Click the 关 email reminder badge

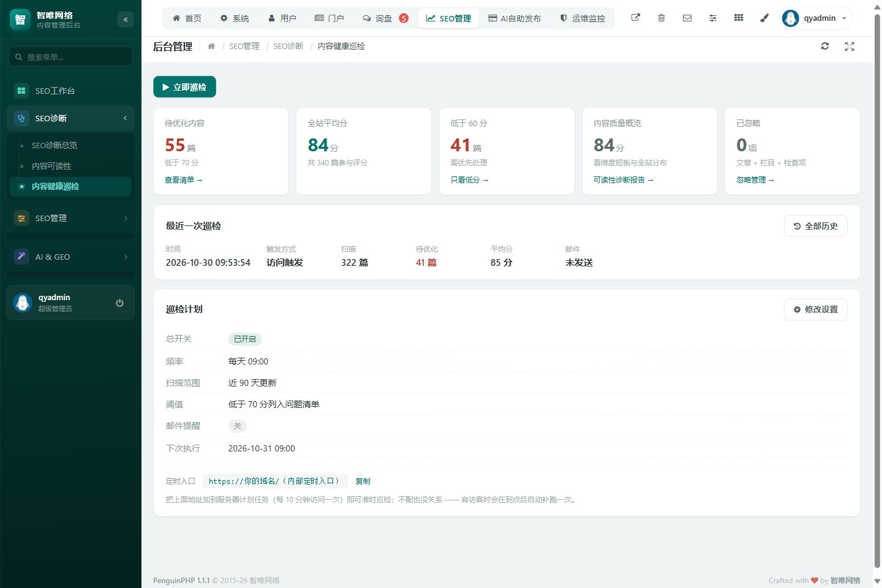pyautogui.click(x=238, y=426)
